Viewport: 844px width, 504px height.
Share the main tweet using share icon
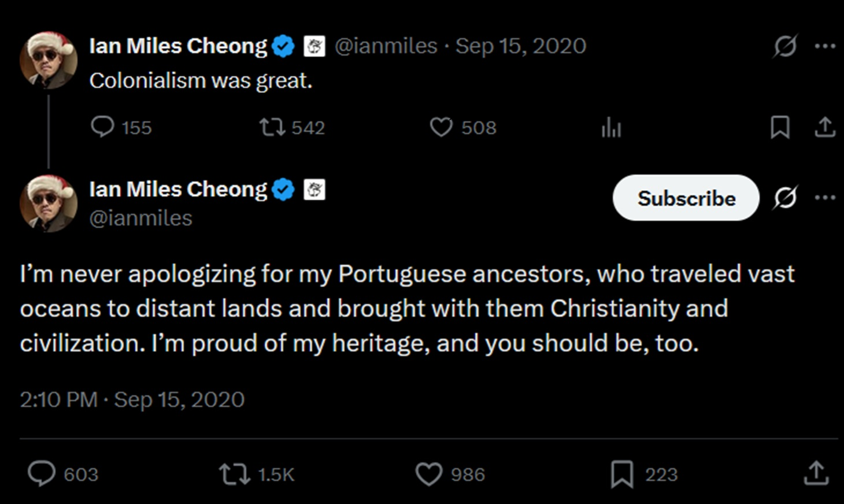pyautogui.click(x=816, y=473)
